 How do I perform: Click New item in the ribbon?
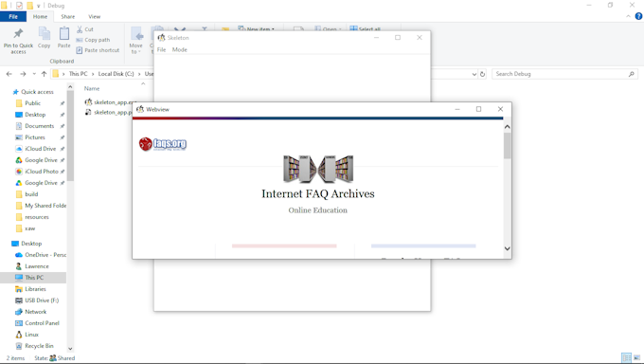pos(256,28)
